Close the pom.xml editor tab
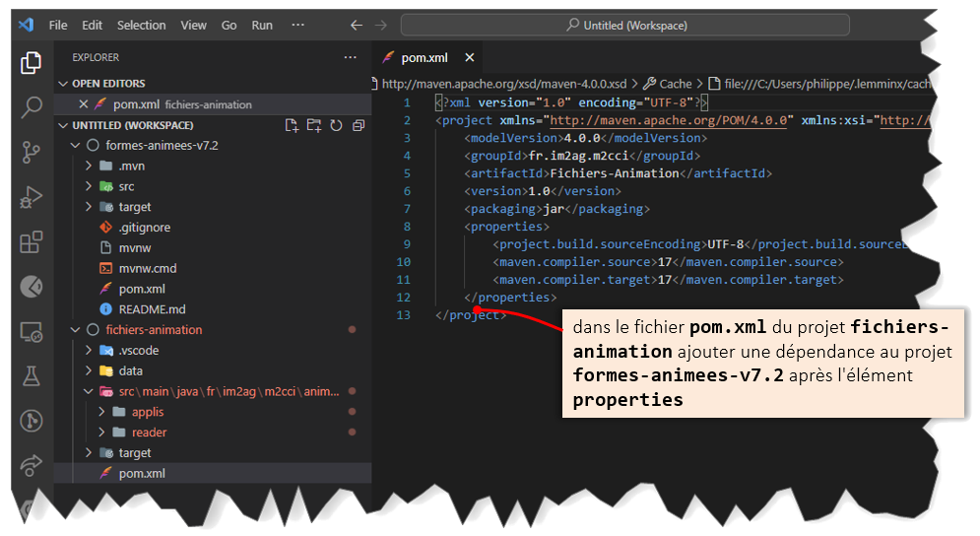The image size is (980, 536). pyautogui.click(x=470, y=58)
